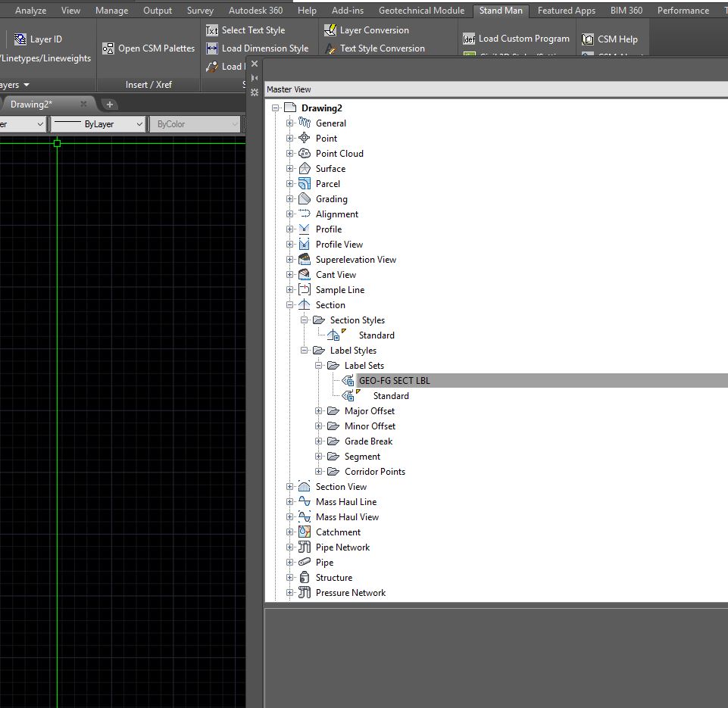The height and width of the screenshot is (708, 728).
Task: Toggle palette auto-hide button
Action: (x=255, y=78)
